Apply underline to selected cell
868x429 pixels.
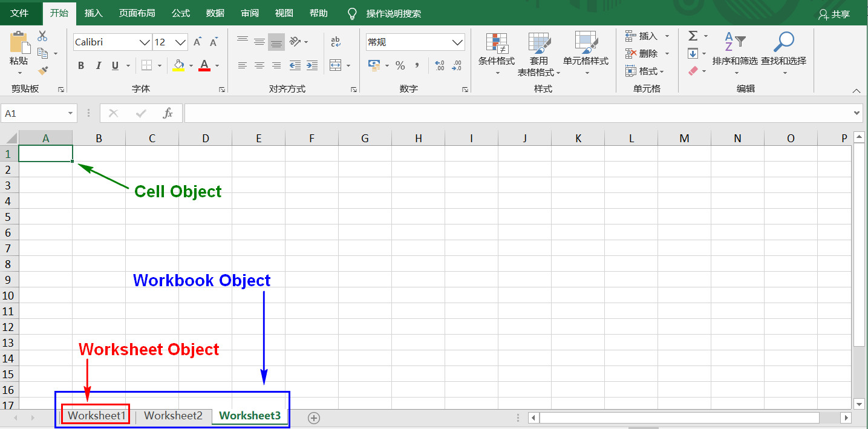[114, 65]
